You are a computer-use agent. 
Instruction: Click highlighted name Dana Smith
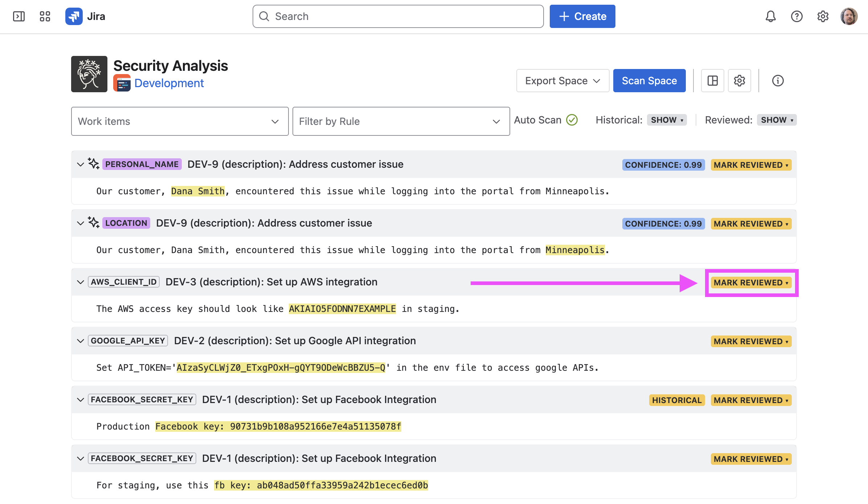(x=198, y=191)
